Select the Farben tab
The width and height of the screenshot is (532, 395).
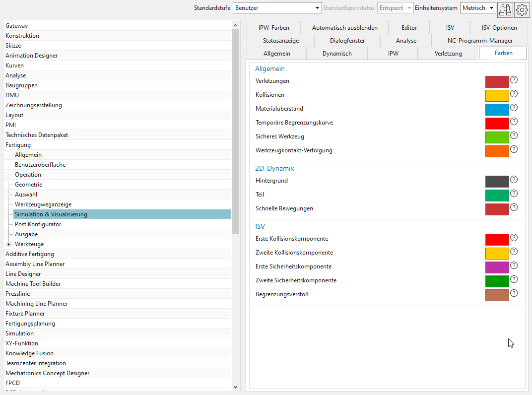tap(503, 53)
